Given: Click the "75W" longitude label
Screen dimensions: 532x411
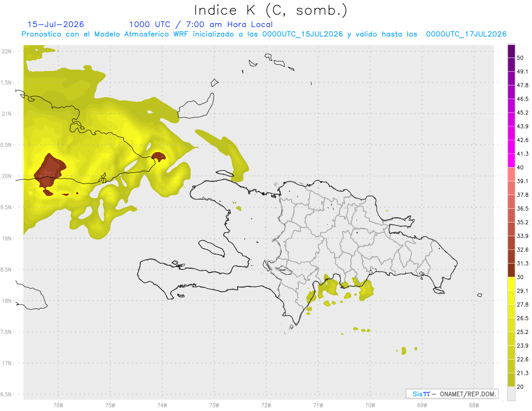Looking at the screenshot, I should click(110, 405).
